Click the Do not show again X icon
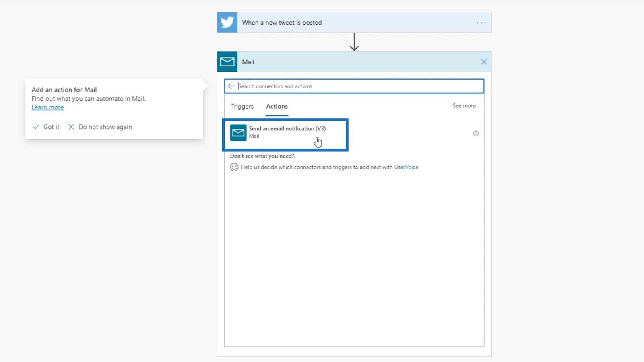This screenshot has height=362, width=644. 71,127
